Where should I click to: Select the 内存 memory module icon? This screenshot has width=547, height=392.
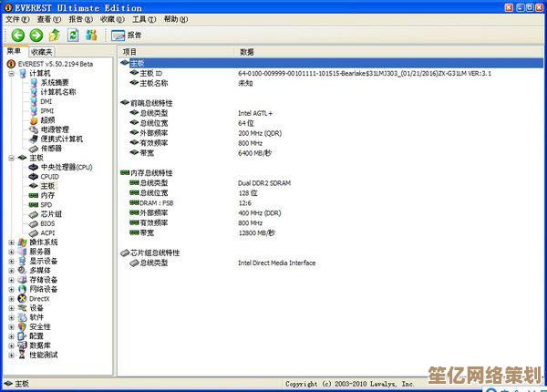(x=34, y=196)
